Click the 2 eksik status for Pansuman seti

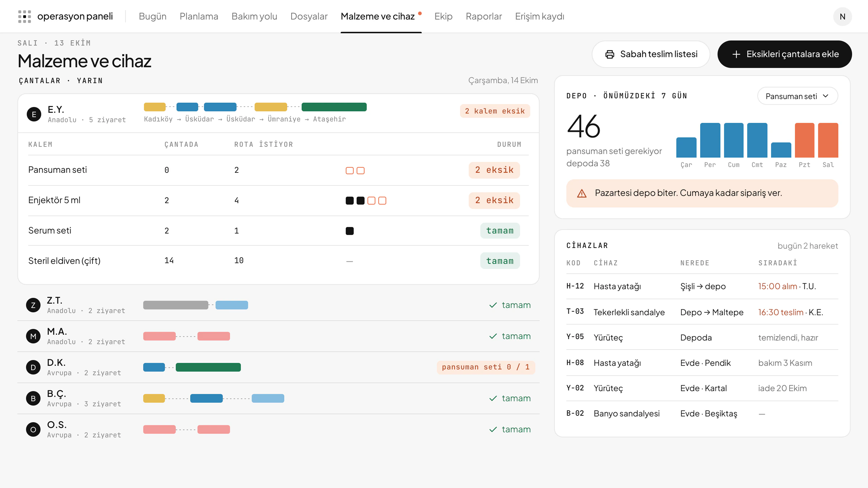tap(494, 170)
